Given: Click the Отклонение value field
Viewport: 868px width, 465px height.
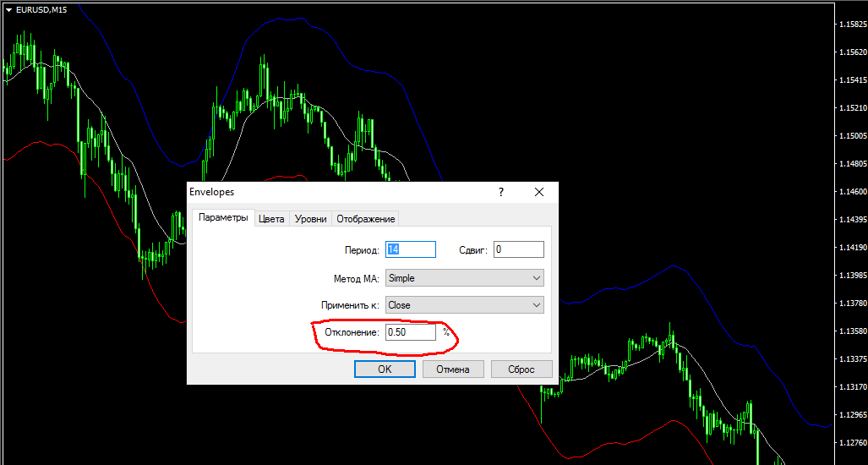Looking at the screenshot, I should pos(411,332).
